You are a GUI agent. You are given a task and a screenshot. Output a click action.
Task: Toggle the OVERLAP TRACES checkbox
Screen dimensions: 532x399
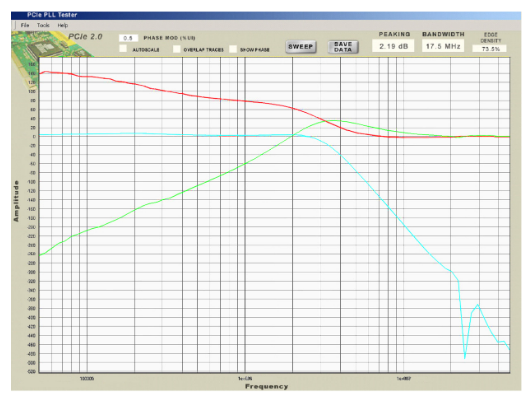point(176,49)
